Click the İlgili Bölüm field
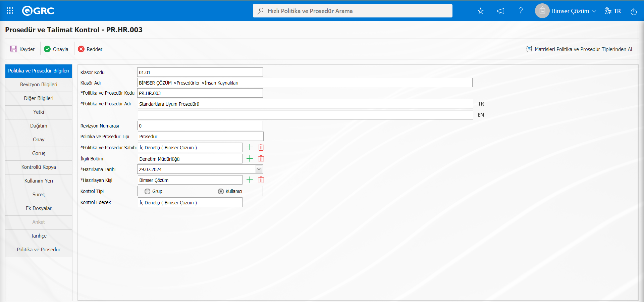The height and width of the screenshot is (302, 644). (x=190, y=159)
